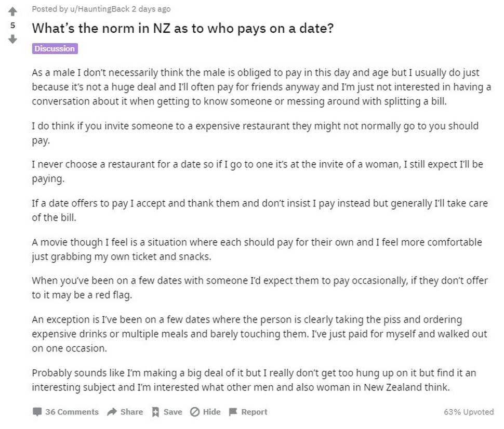
Task: Select the Hide text label
Action: point(211,412)
